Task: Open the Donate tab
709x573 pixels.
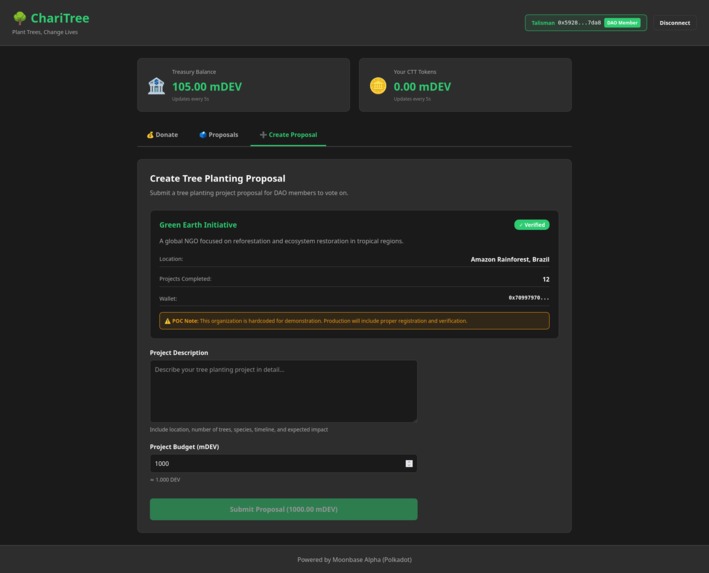Action: click(x=162, y=135)
